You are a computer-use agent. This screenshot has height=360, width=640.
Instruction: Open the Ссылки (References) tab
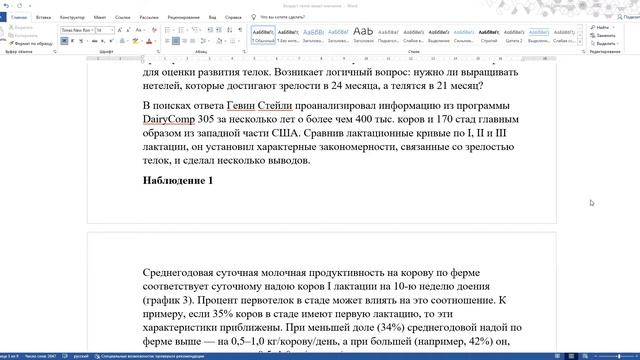[x=122, y=18]
